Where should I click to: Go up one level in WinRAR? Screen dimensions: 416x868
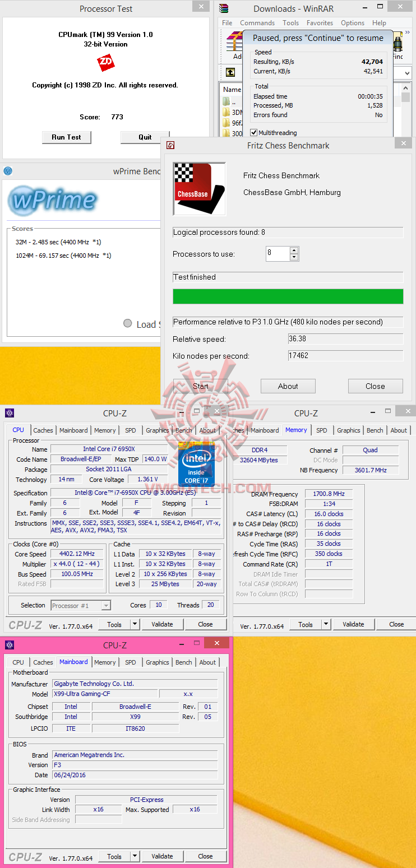230,72
